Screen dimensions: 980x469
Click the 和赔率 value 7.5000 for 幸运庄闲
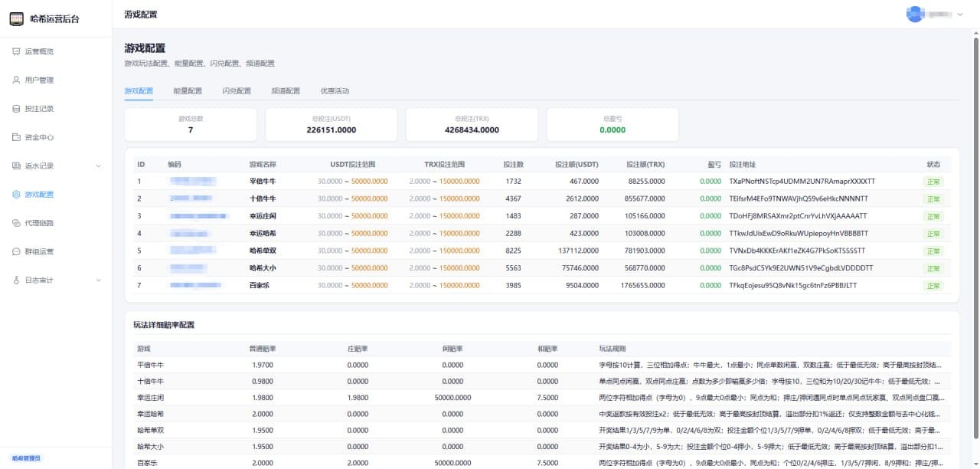(547, 398)
